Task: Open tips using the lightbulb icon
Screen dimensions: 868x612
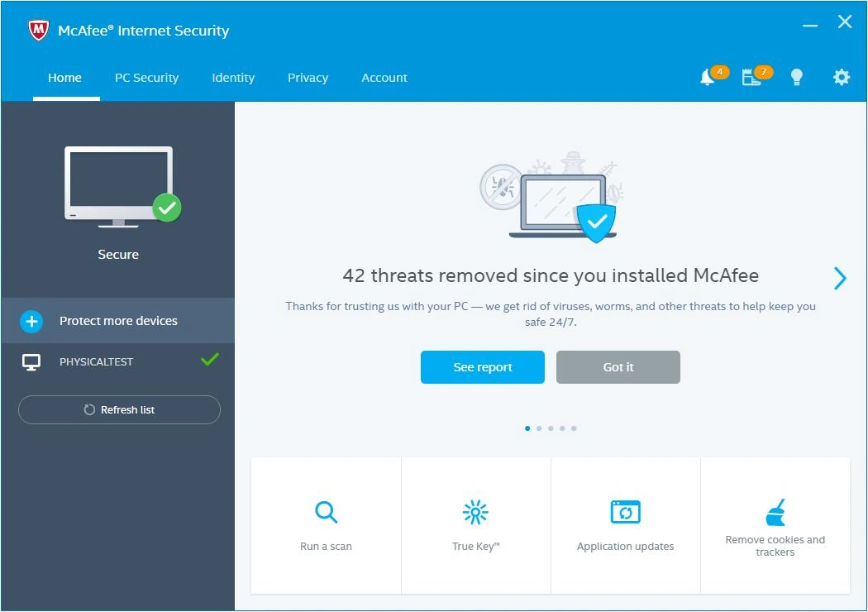Action: (x=797, y=76)
